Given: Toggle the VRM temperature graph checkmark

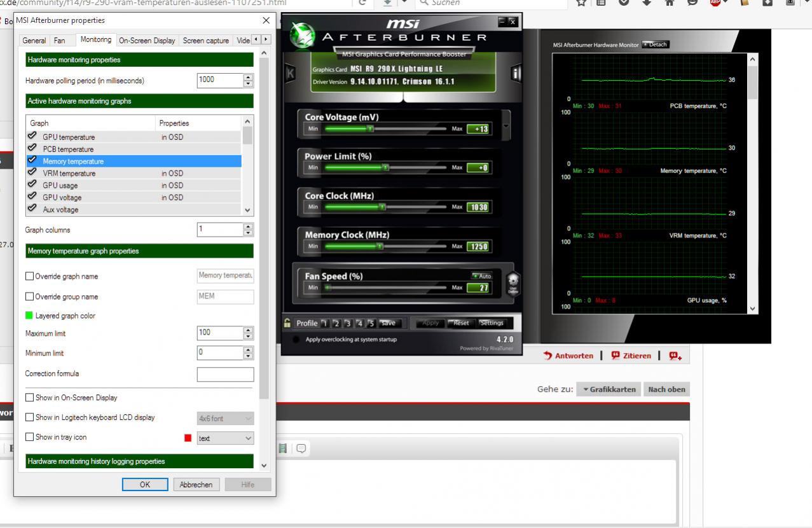Looking at the screenshot, I should tap(32, 173).
